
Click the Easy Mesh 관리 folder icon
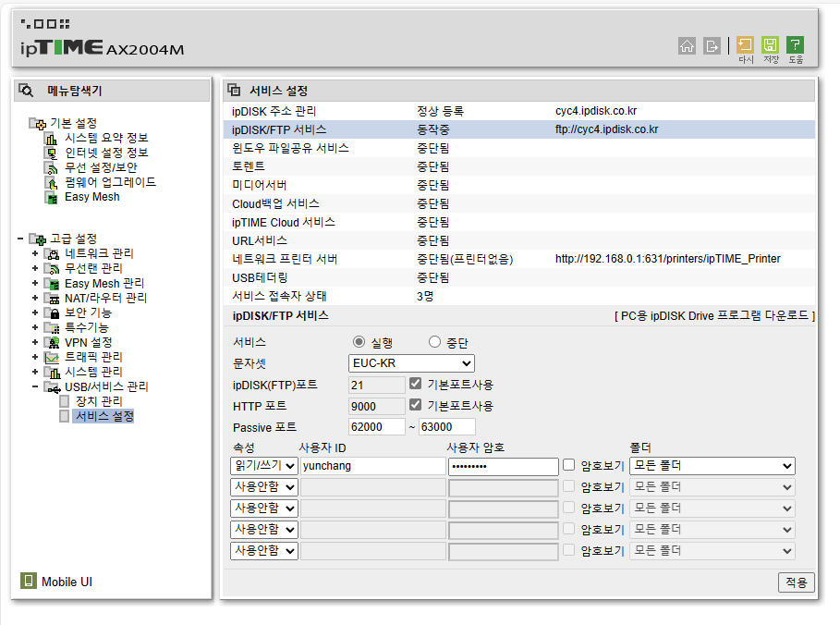(52, 283)
